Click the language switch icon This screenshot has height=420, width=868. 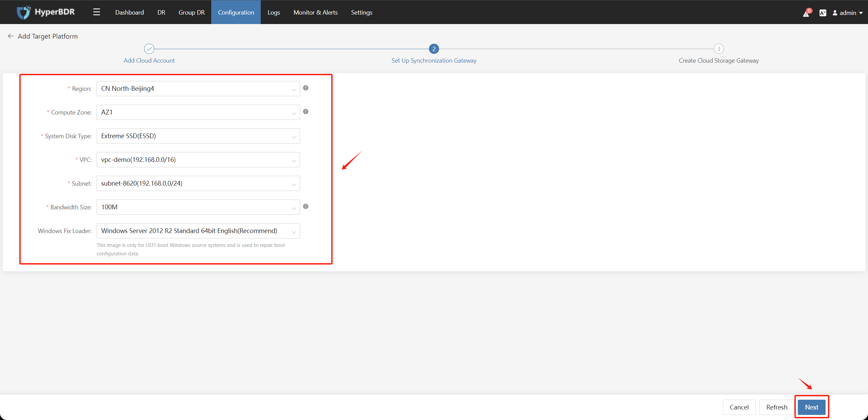click(823, 13)
